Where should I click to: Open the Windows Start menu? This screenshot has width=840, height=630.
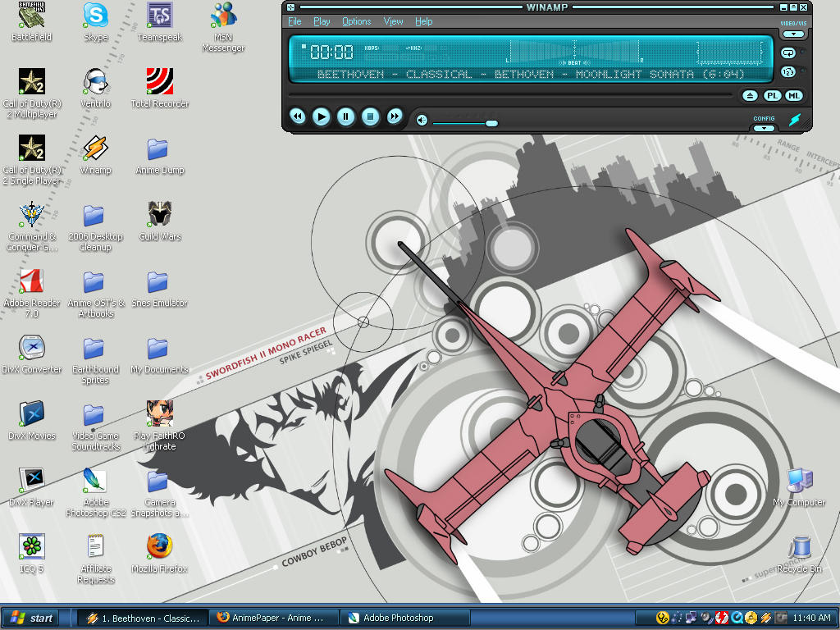tap(31, 619)
